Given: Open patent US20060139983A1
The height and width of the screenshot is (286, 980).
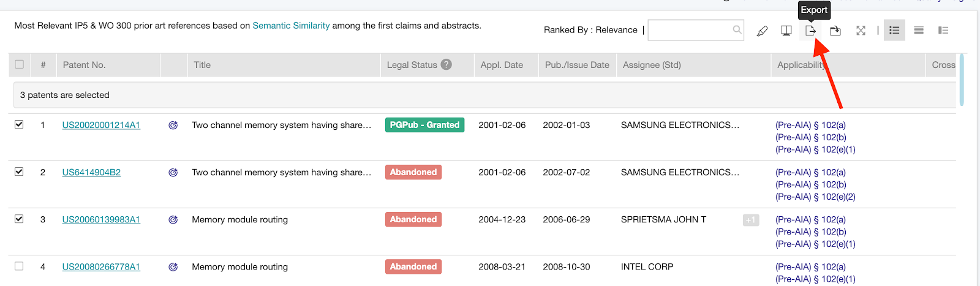Looking at the screenshot, I should click(x=101, y=219).
